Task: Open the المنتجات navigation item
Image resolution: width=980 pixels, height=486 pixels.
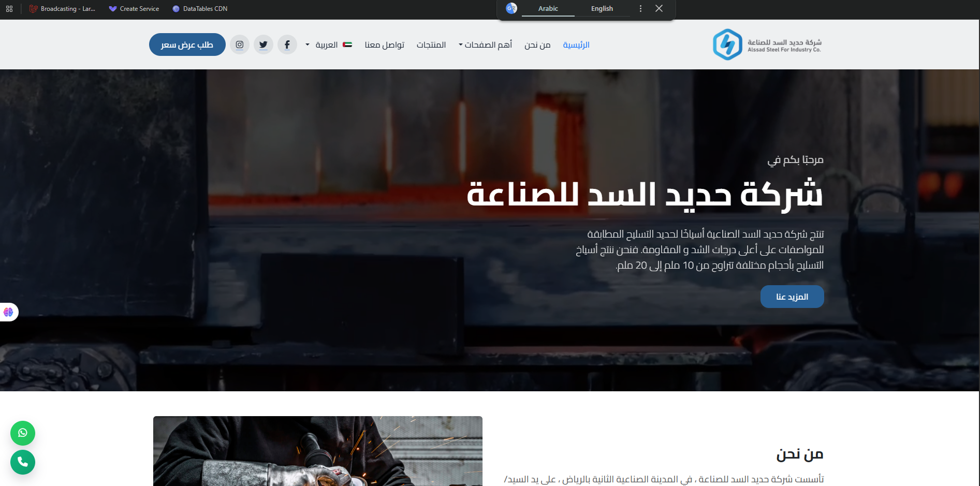Action: pos(431,45)
